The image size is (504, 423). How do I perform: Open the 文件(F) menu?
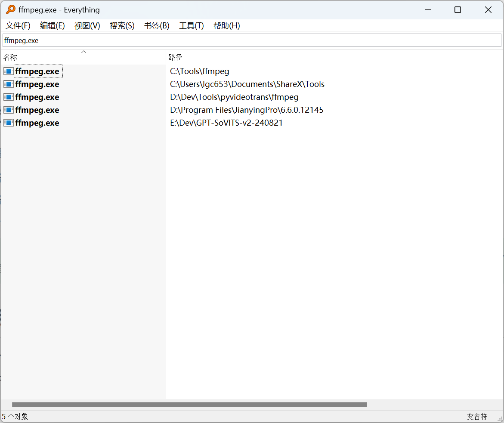[18, 26]
